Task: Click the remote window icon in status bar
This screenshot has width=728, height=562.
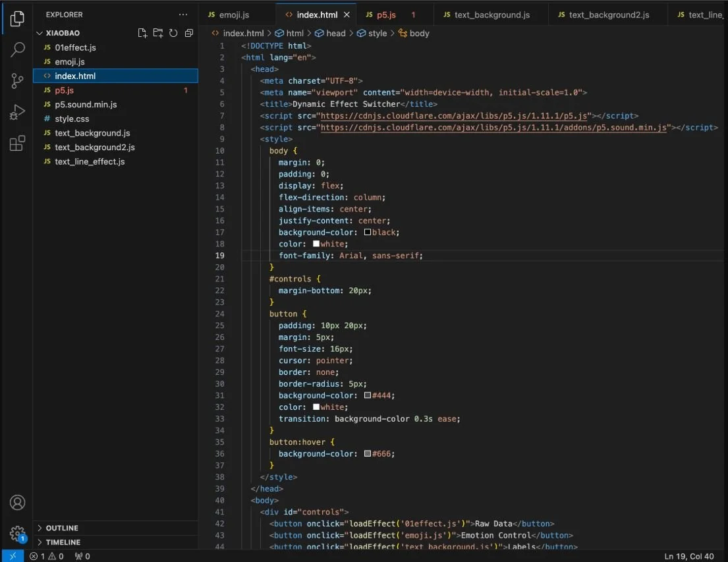Action: (x=13, y=556)
